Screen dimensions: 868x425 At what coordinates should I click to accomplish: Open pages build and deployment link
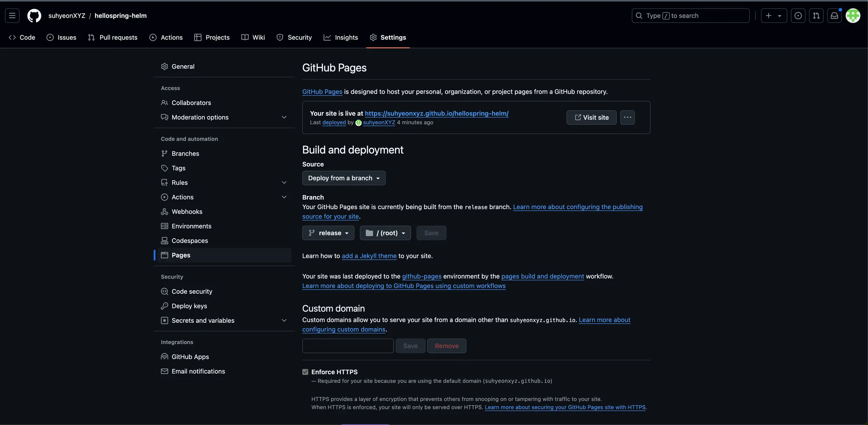(x=542, y=276)
